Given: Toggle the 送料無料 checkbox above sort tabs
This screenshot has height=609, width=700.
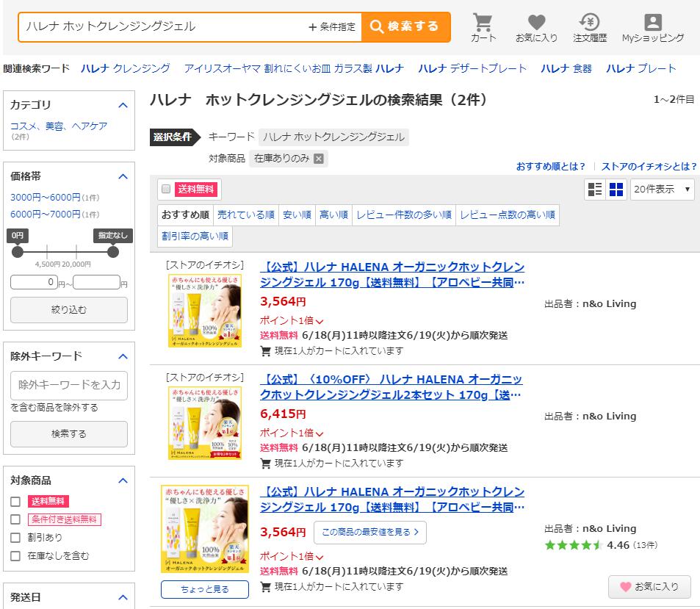Looking at the screenshot, I should pos(166,189).
